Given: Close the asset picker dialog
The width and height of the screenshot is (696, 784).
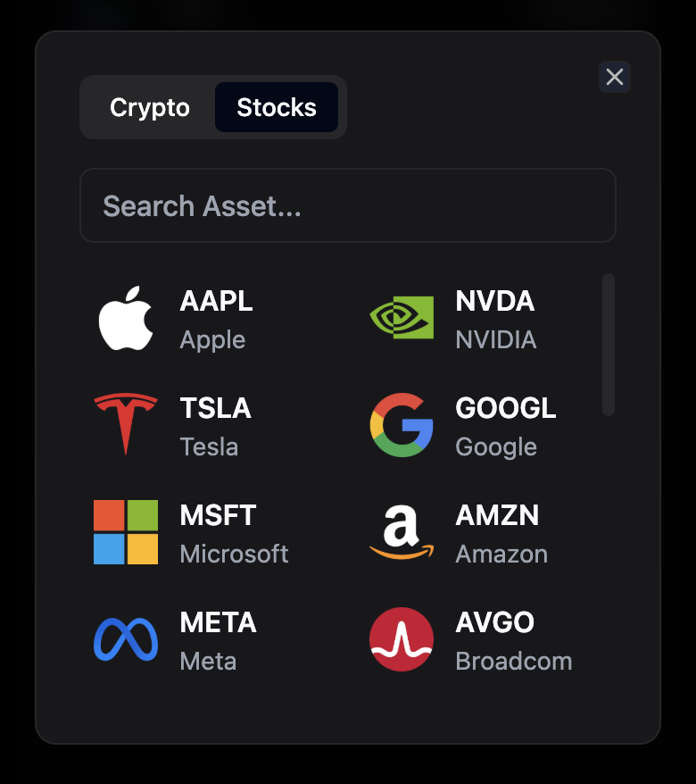Looking at the screenshot, I should tap(615, 77).
